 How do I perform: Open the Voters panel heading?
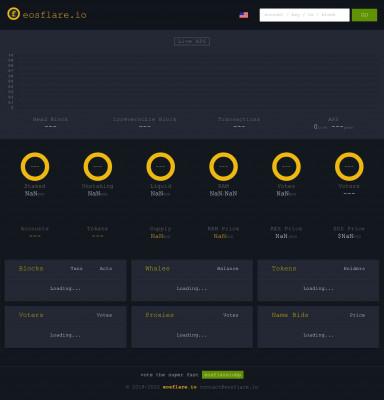point(31,315)
